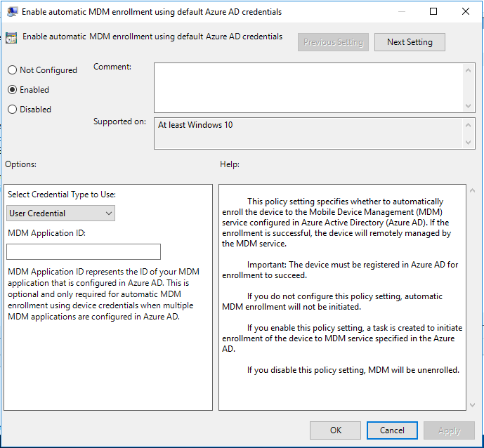Image resolution: width=484 pixels, height=448 pixels.
Task: Open the Select Credential Type dropdown
Action: click(x=60, y=213)
